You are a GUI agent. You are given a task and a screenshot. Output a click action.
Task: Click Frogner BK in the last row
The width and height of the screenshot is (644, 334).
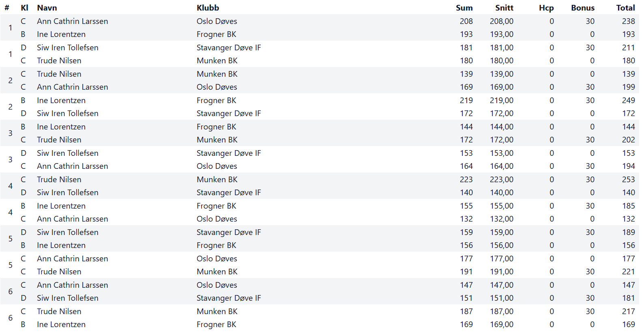click(x=216, y=324)
